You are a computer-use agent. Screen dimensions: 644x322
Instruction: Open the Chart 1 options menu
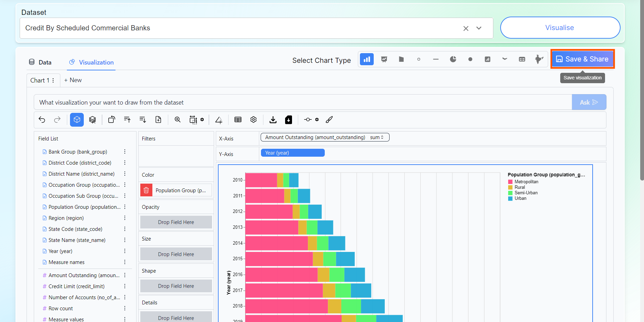pyautogui.click(x=53, y=80)
